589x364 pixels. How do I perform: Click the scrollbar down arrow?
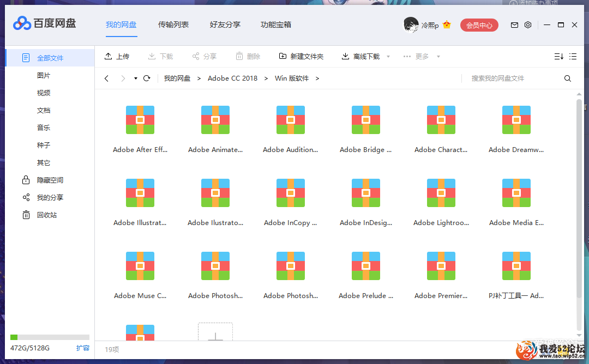579,336
